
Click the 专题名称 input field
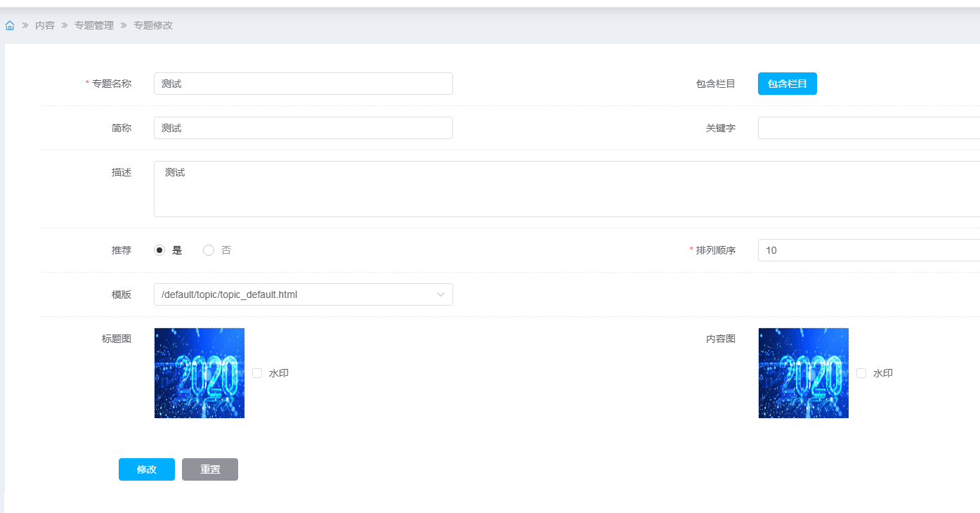303,84
